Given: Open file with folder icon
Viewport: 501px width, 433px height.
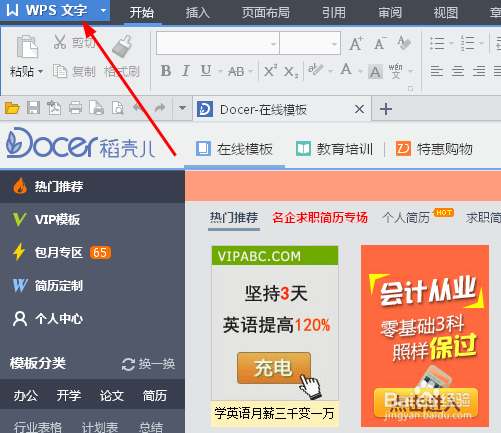Looking at the screenshot, I should coord(12,108).
